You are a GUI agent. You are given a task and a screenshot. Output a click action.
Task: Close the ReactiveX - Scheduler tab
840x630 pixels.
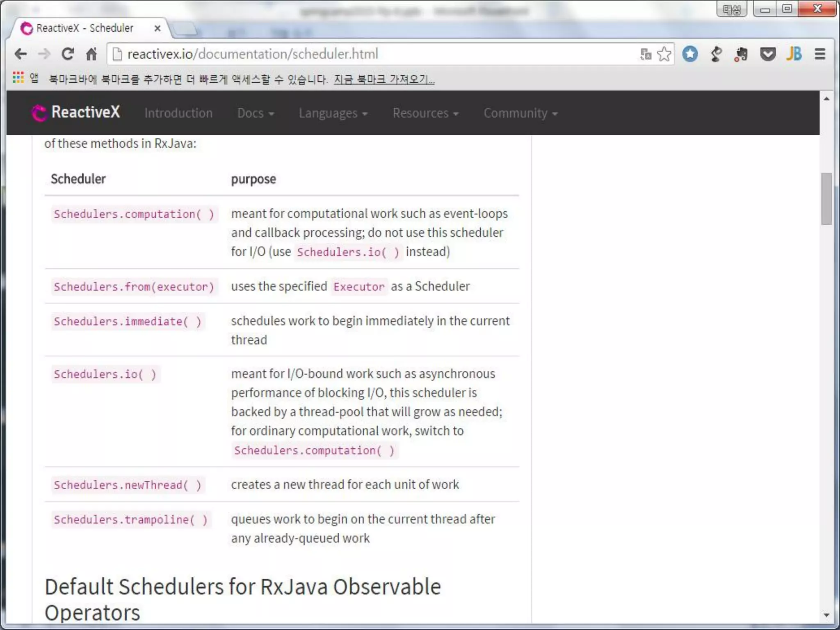157,28
